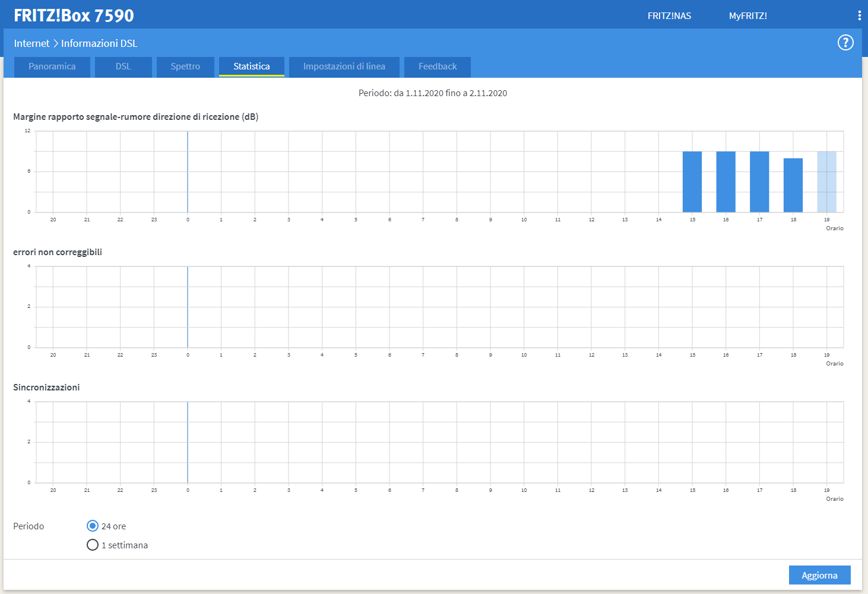Viewport: 868px width, 594px height.
Task: Switch to the Spettro tab
Action: click(185, 66)
